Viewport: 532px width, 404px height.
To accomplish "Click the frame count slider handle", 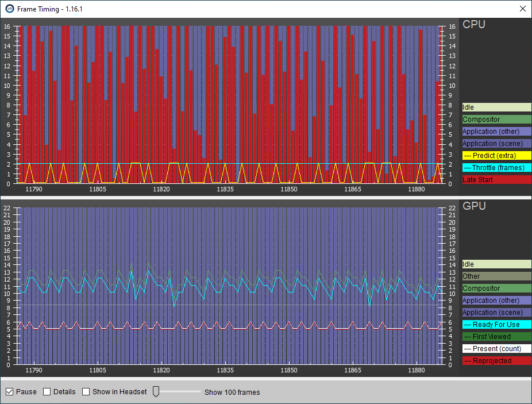I will [155, 392].
